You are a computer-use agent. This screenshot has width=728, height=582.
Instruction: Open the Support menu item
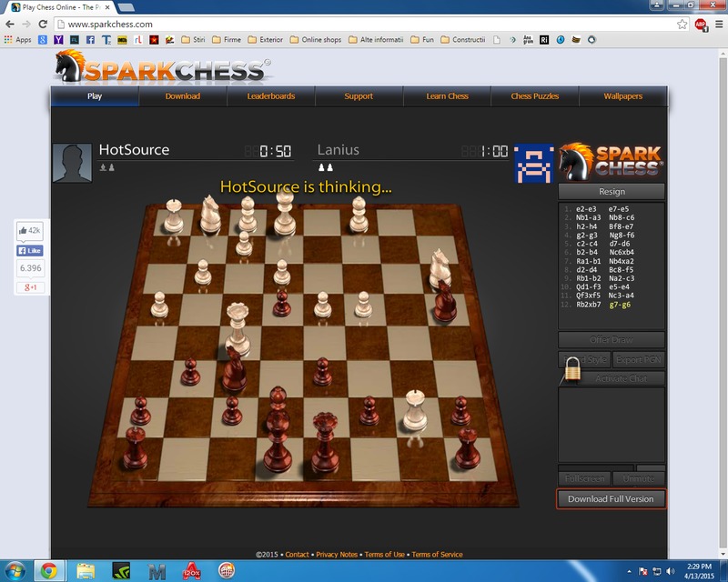coord(359,96)
